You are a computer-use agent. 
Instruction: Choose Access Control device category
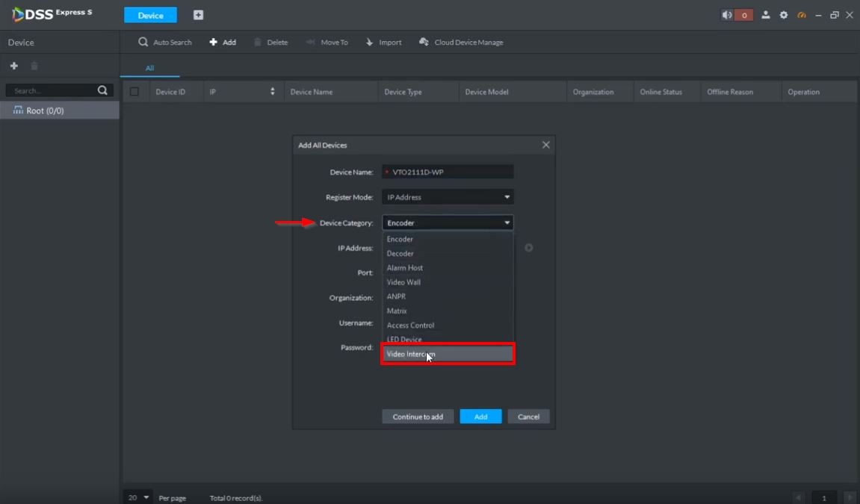tap(410, 326)
